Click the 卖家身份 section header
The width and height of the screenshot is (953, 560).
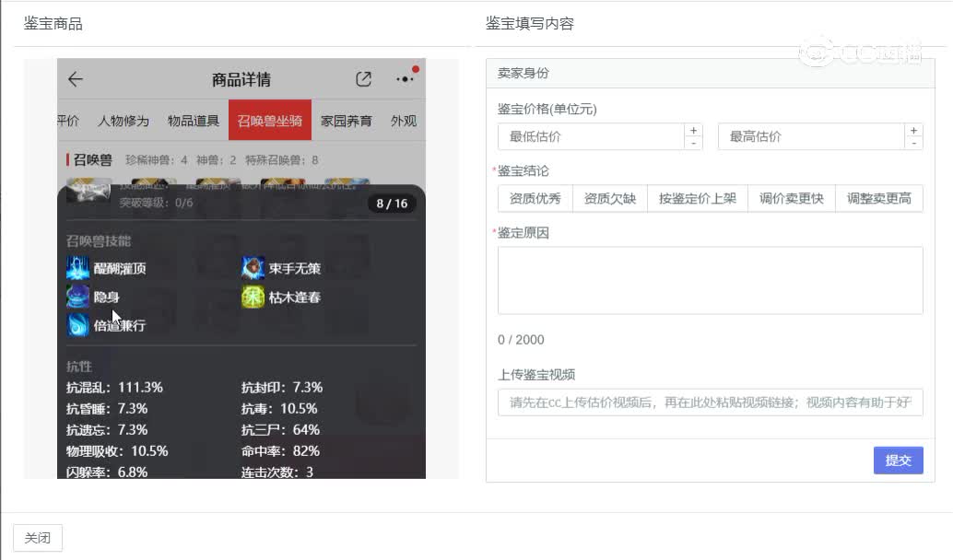(x=710, y=74)
